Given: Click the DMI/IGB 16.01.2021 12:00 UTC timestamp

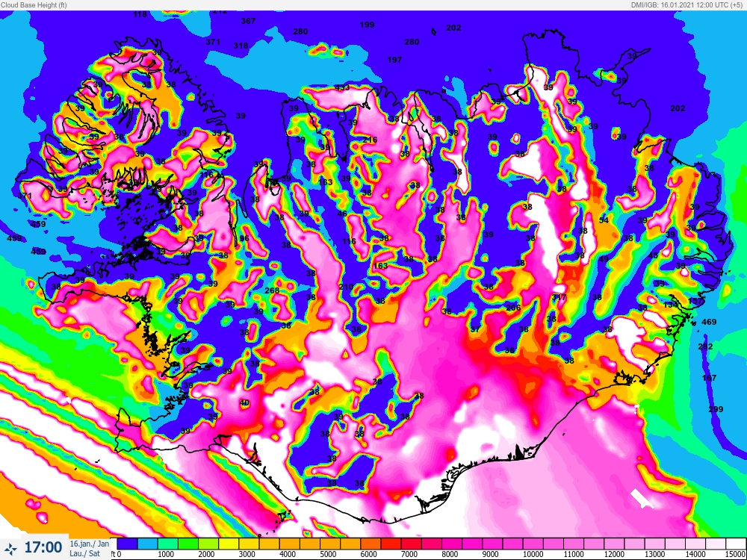Looking at the screenshot, I should pyautogui.click(x=688, y=4).
